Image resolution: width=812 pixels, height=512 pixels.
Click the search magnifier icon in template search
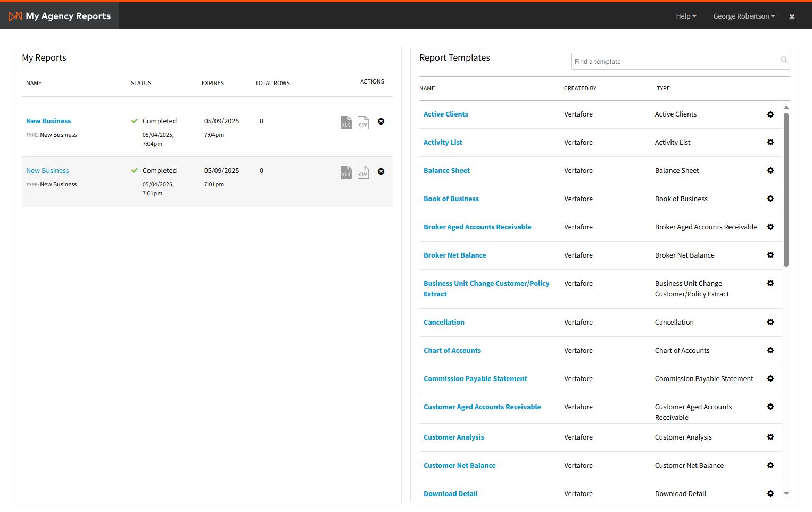784,60
